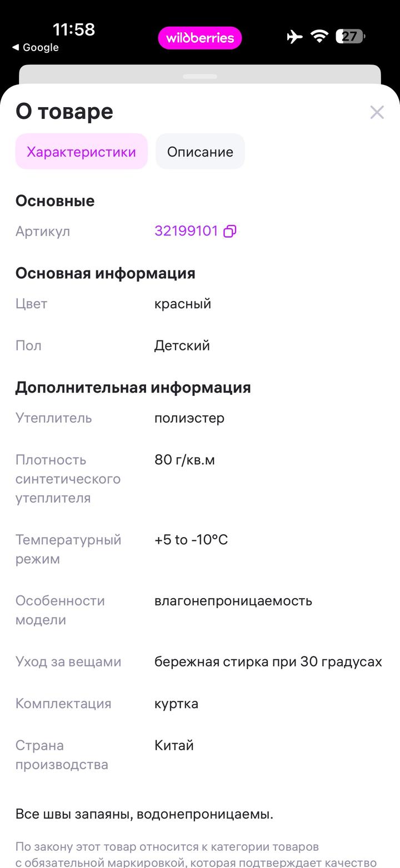Tap the insulation value "полиэстер"
The image size is (400, 868).
(189, 418)
